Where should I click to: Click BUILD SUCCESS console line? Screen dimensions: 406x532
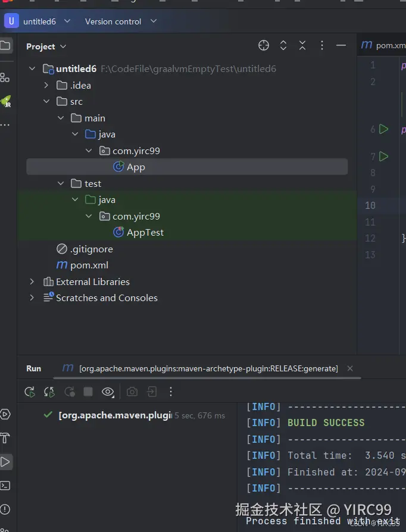click(x=326, y=423)
